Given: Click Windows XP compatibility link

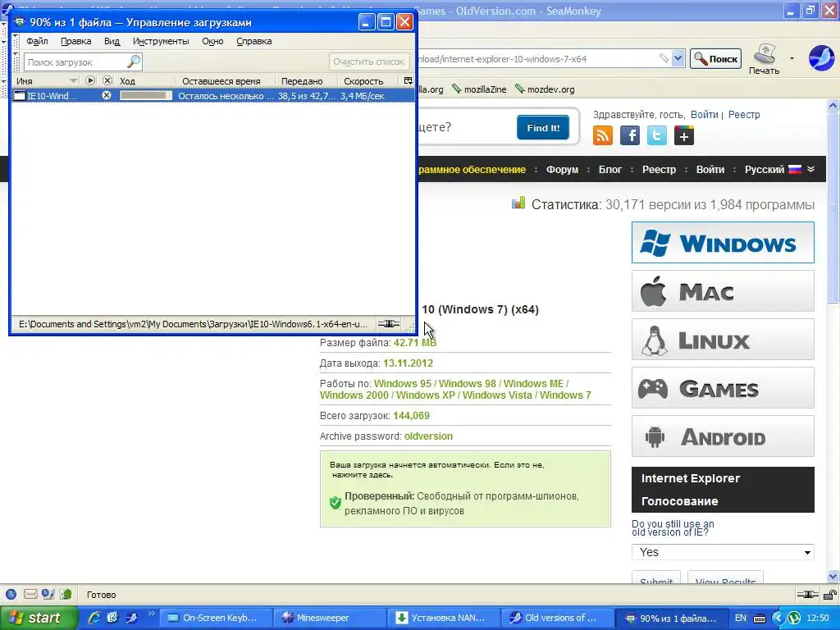Looking at the screenshot, I should click(426, 395).
